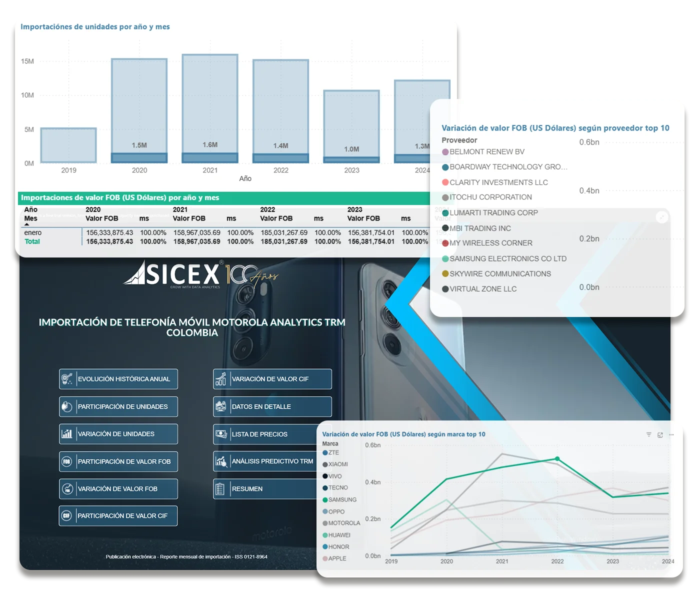The image size is (700, 616).
Task: Open the filter icon on the brand chart
Action: point(648,435)
